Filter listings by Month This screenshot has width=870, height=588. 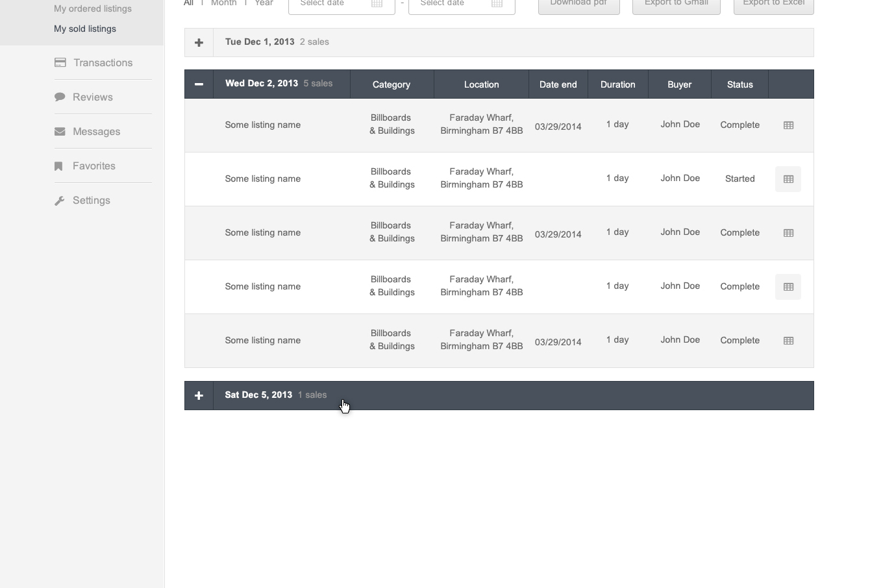tap(224, 3)
